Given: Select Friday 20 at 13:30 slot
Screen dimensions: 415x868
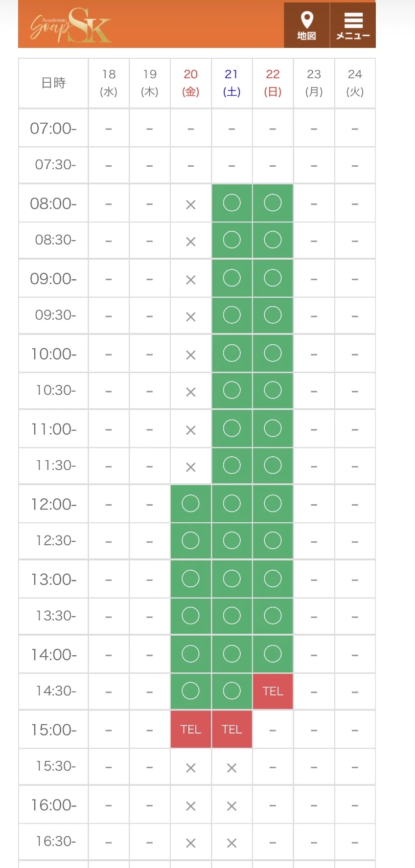Looking at the screenshot, I should [x=190, y=616].
